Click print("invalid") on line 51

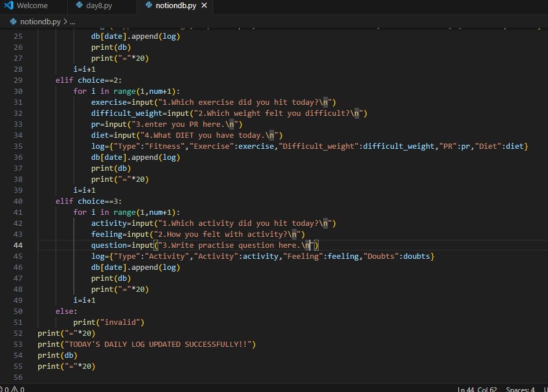pyautogui.click(x=109, y=322)
